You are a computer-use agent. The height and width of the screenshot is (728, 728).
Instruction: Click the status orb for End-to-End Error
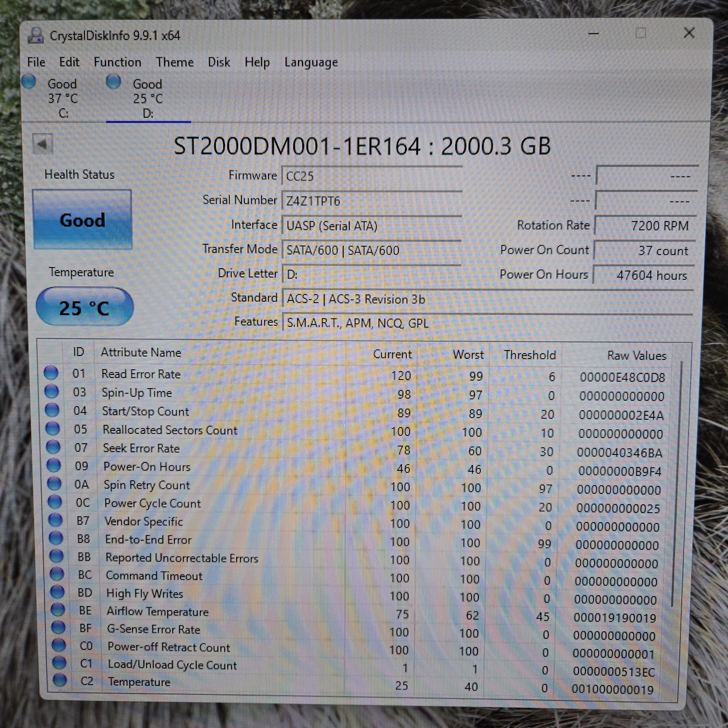pos(56,538)
